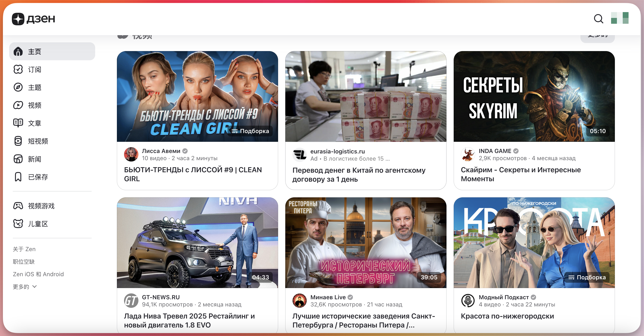Click the 关于 Zen (About Zen) link
The image size is (644, 336).
click(24, 249)
